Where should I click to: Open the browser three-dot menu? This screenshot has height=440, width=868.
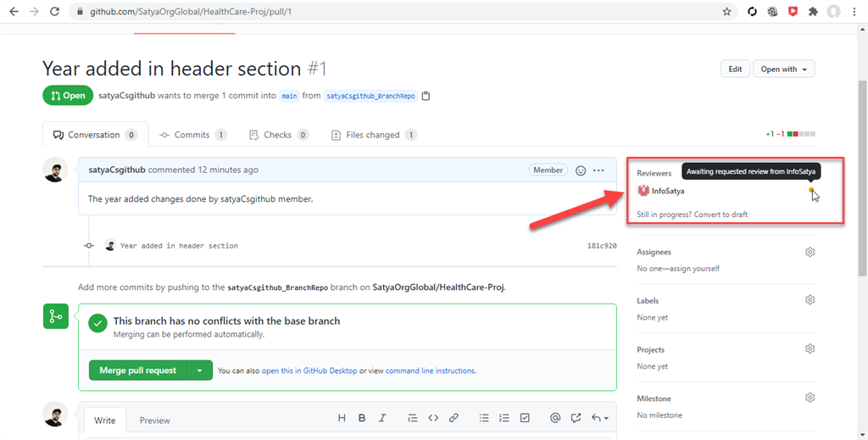pyautogui.click(x=854, y=12)
